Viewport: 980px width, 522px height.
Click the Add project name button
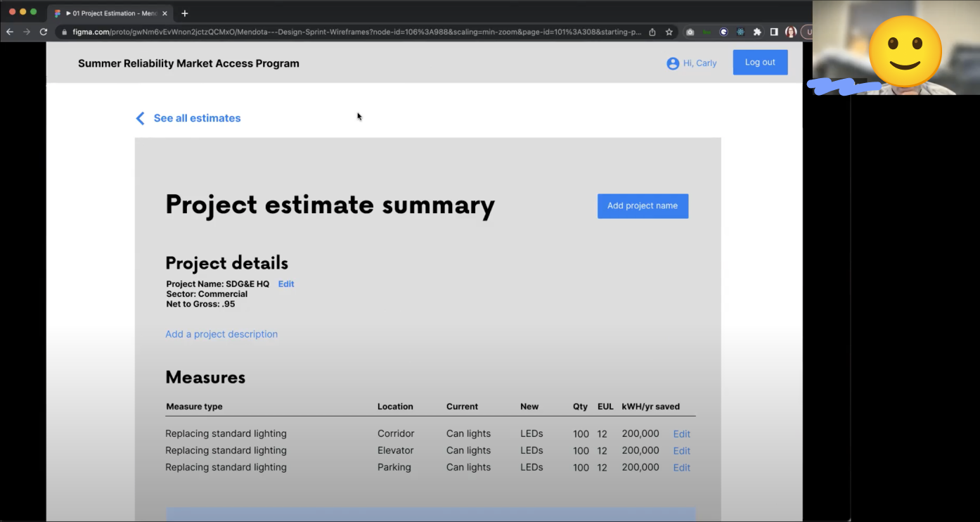pyautogui.click(x=643, y=206)
